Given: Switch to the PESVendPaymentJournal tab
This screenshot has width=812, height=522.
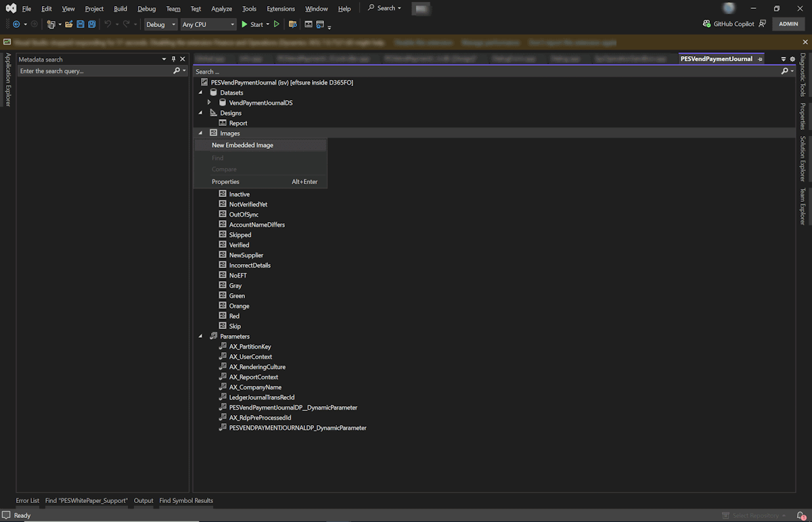Looking at the screenshot, I should pos(716,59).
